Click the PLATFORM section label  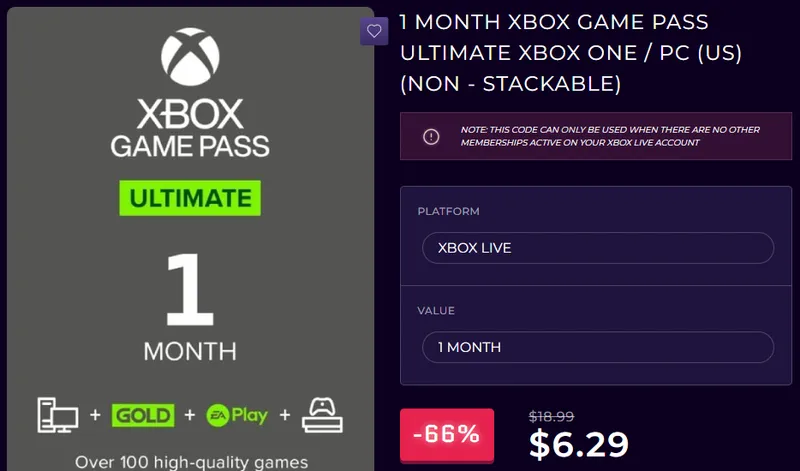pyautogui.click(x=448, y=211)
